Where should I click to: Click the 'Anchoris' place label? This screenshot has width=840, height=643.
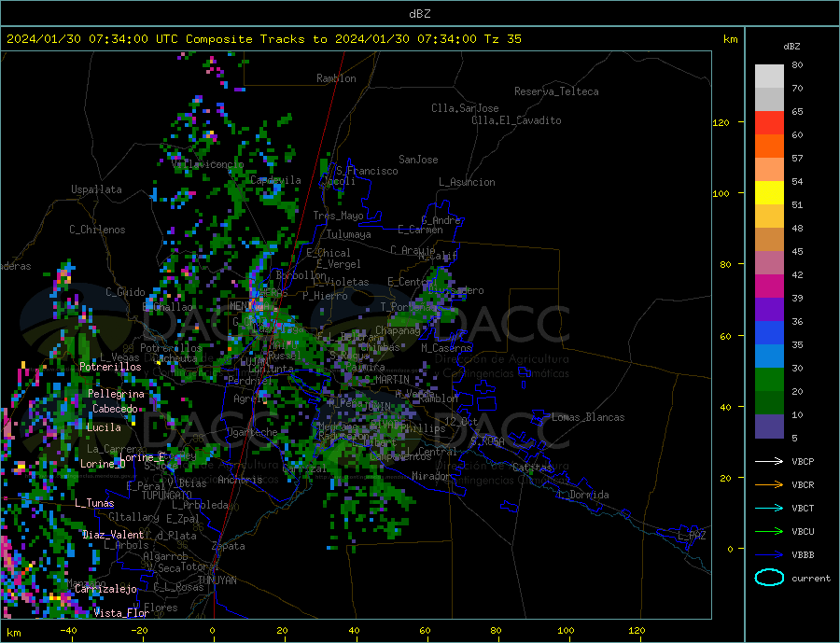point(241,480)
